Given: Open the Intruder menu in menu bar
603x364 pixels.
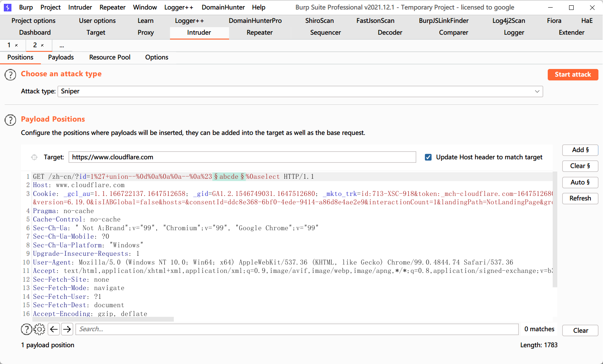Looking at the screenshot, I should [x=80, y=7].
